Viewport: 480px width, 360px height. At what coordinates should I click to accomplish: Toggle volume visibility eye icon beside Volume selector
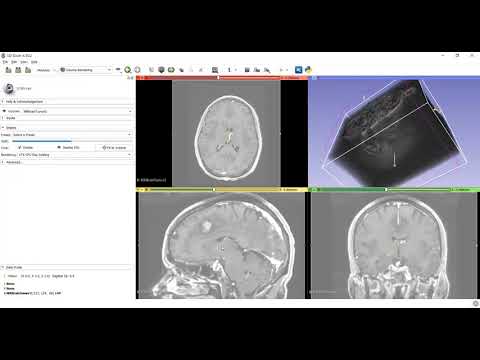click(4, 111)
